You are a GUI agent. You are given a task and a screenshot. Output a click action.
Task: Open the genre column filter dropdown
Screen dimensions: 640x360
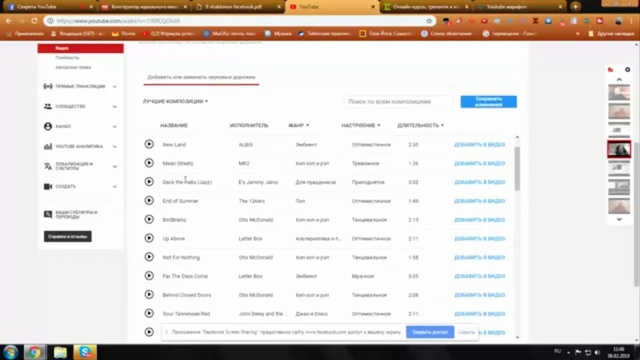point(298,125)
